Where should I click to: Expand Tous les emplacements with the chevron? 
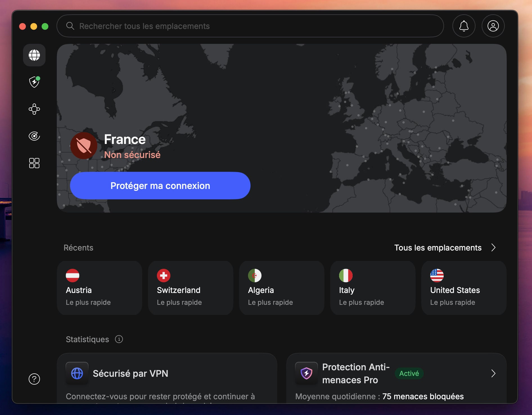pyautogui.click(x=494, y=248)
